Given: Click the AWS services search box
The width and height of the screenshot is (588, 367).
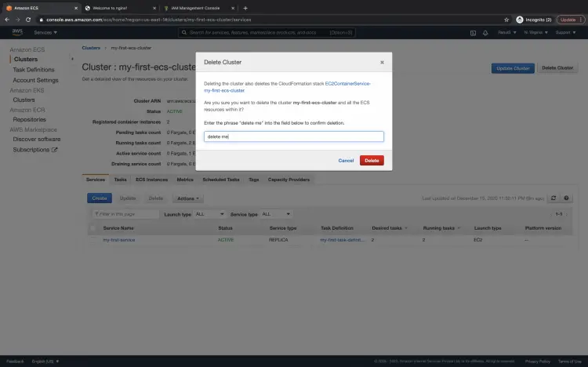Looking at the screenshot, I should click(x=267, y=33).
